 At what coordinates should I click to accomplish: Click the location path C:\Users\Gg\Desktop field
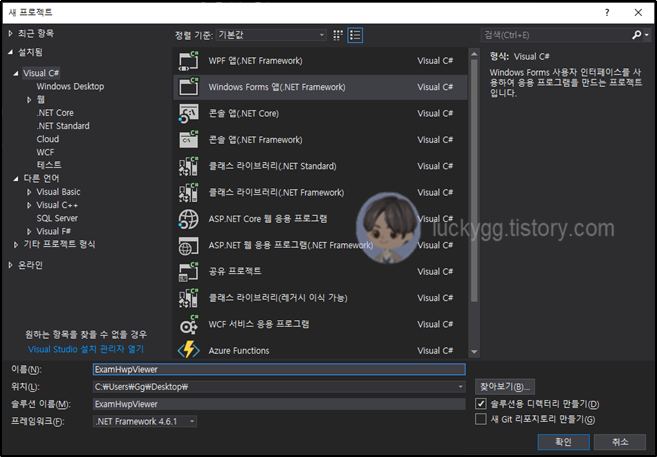(274, 387)
